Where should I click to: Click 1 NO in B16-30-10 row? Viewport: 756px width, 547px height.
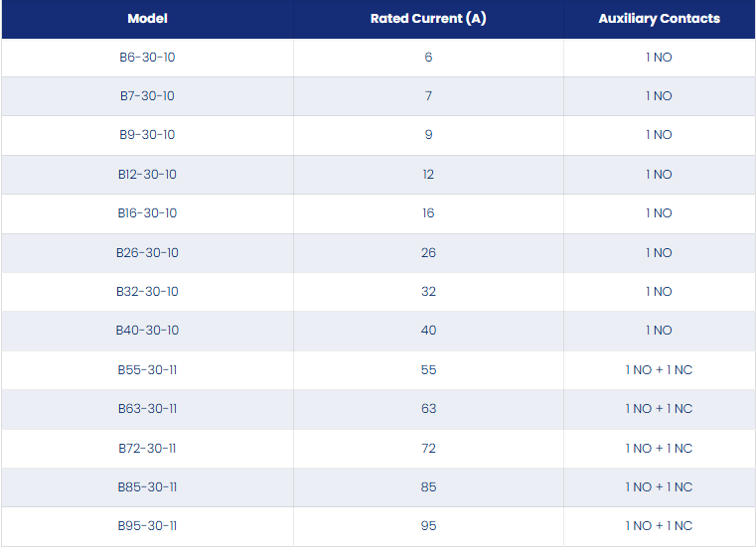point(659,213)
